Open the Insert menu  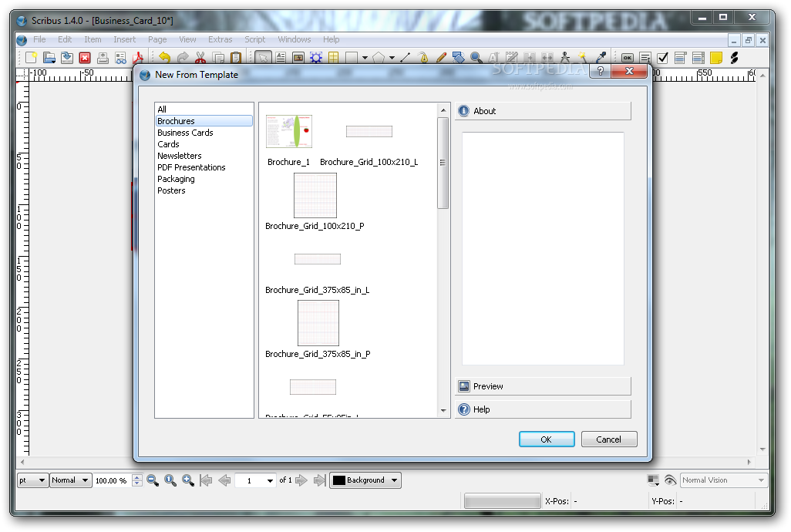pyautogui.click(x=124, y=39)
